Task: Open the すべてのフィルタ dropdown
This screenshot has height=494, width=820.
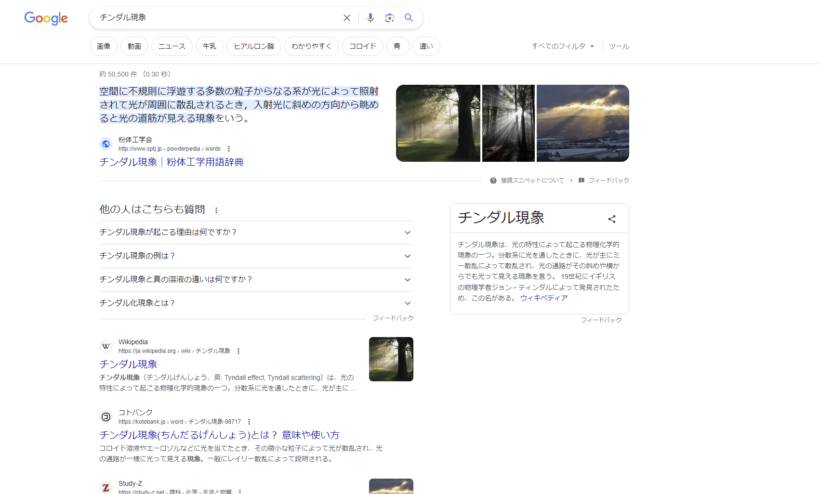Action: [562, 46]
